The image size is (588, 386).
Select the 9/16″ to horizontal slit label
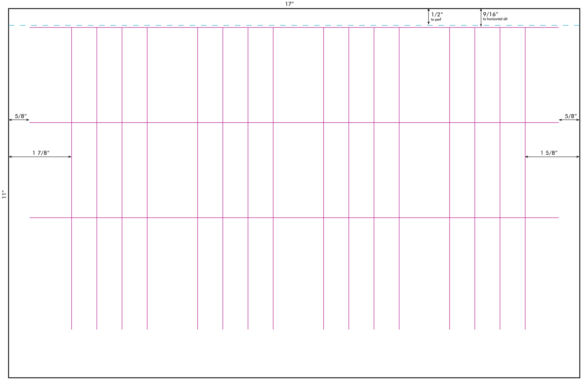[x=495, y=16]
